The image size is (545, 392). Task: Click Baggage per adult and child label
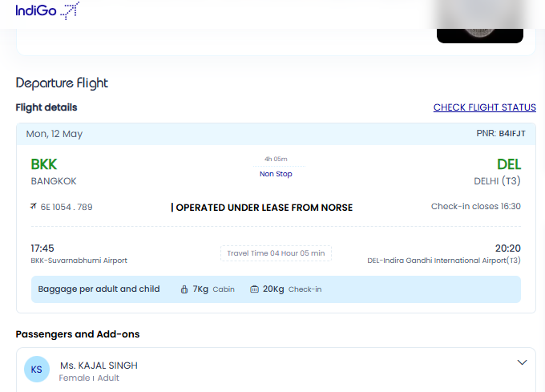click(99, 289)
